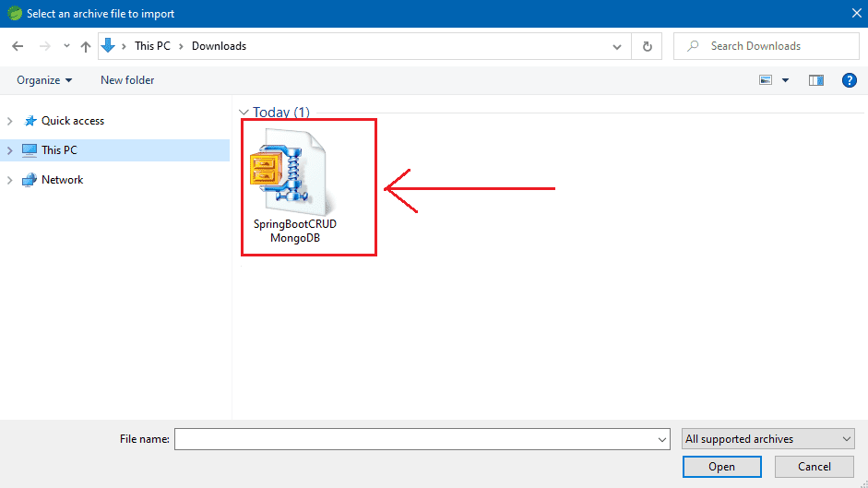Collapse the Today group chevron

(x=244, y=113)
